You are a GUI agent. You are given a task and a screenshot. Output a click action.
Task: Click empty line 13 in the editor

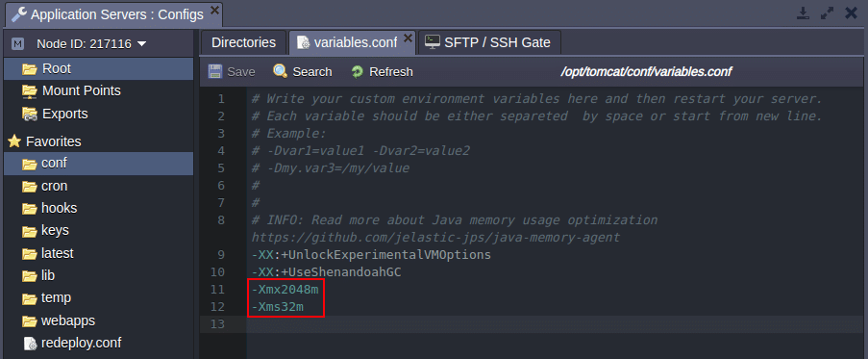(x=556, y=324)
